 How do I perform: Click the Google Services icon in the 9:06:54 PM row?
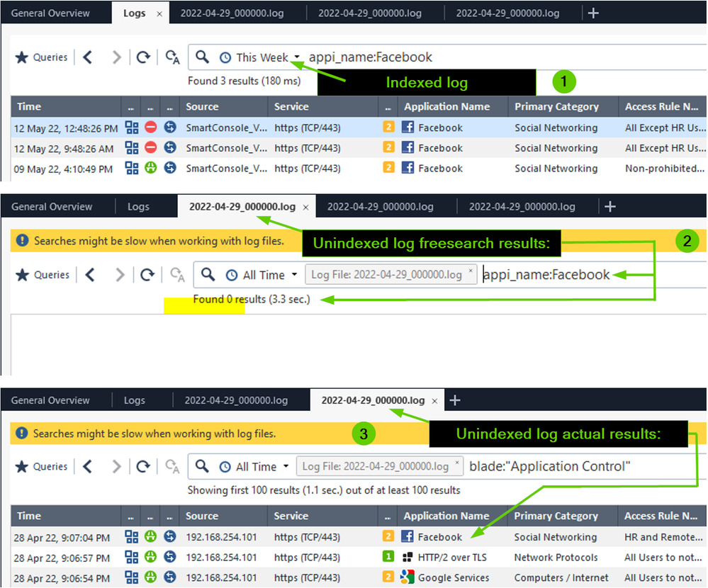click(408, 577)
